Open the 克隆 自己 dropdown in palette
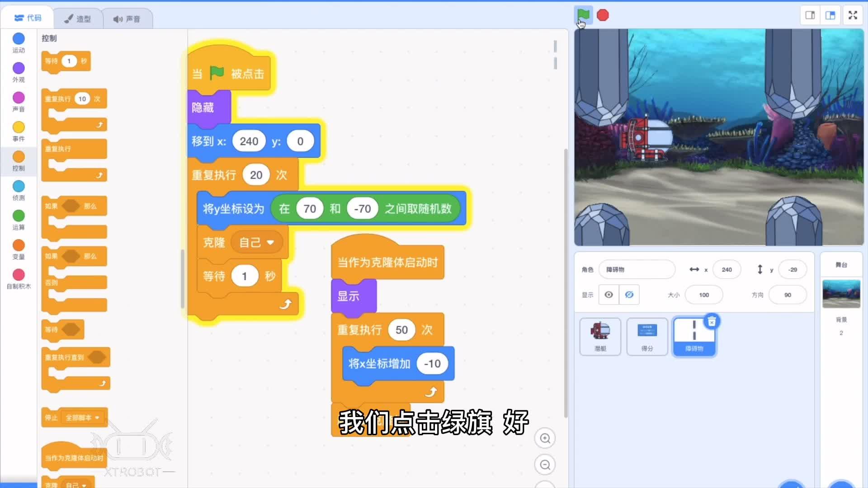This screenshot has width=868, height=488. [x=75, y=485]
